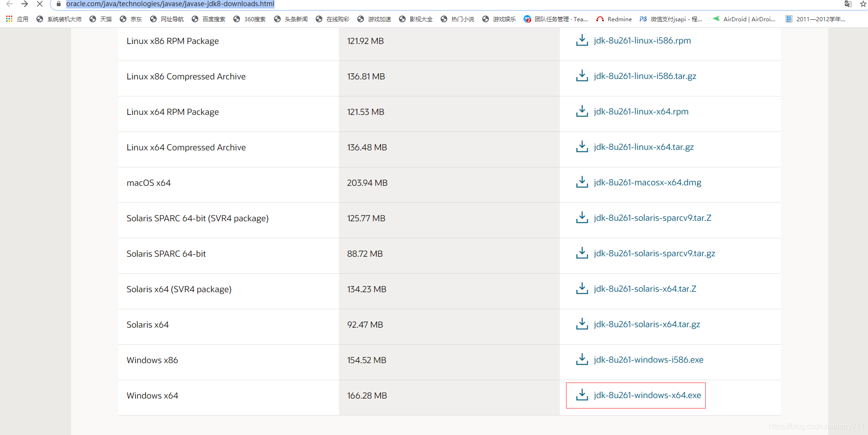Go back using browser back arrow

point(9,4)
